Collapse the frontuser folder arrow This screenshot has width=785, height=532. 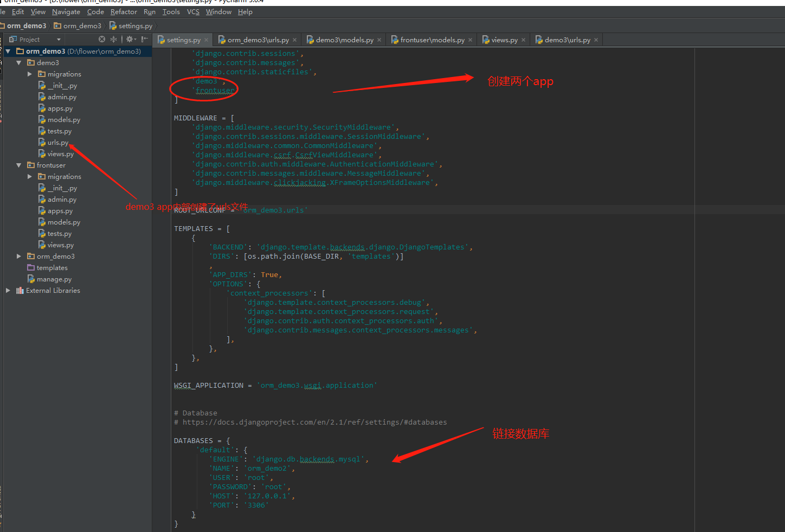[19, 165]
